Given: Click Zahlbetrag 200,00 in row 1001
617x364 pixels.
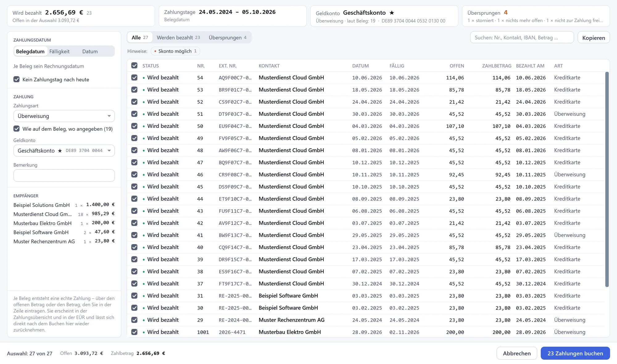Looking at the screenshot, I should coord(501,332).
